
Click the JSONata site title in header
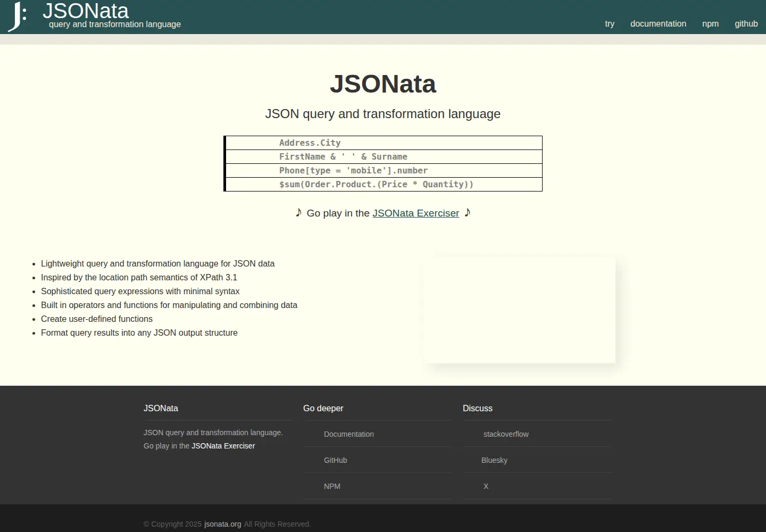pos(86,11)
